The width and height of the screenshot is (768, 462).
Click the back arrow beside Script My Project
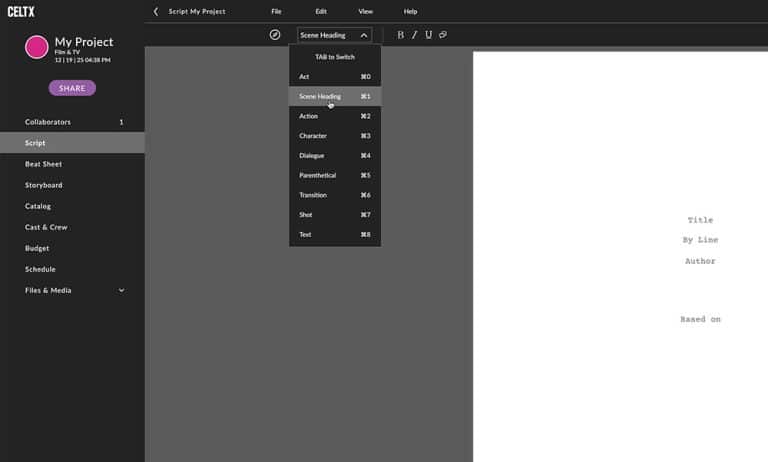(x=156, y=11)
